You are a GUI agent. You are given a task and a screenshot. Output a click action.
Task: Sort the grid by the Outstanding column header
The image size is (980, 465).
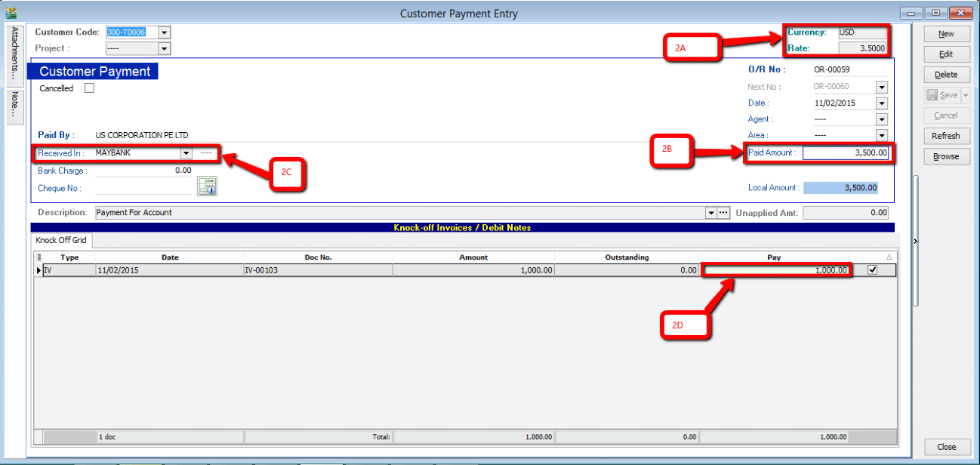tap(627, 257)
